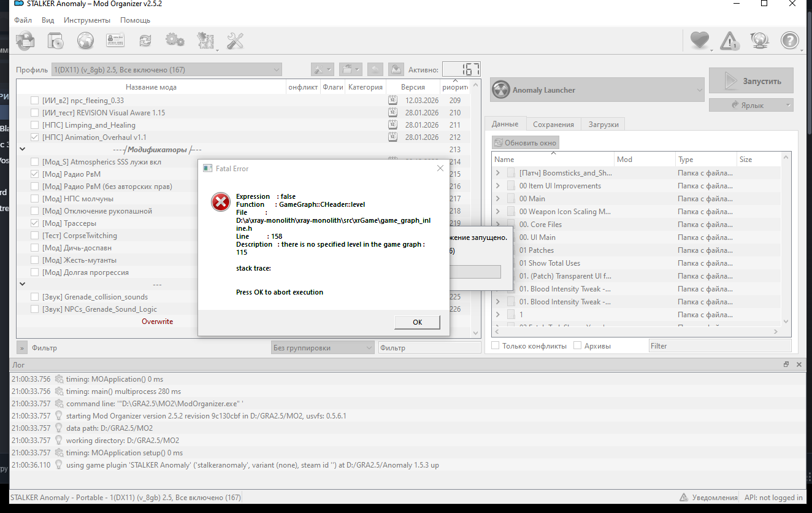812x513 pixels.
Task: Open the executables gears toolbar icon
Action: [175, 41]
